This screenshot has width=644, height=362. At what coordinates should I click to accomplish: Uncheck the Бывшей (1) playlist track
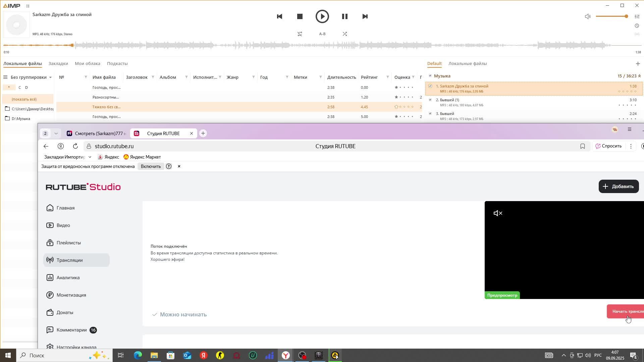430,100
